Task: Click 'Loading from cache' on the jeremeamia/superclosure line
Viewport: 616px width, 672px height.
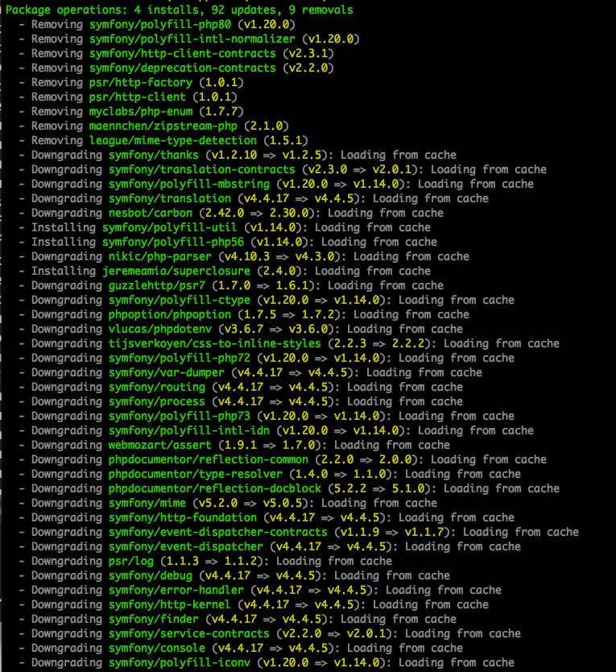Action: (x=373, y=271)
